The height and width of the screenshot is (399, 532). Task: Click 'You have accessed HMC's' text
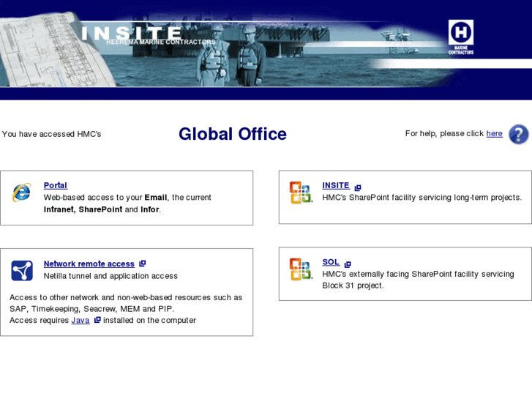[x=51, y=134]
